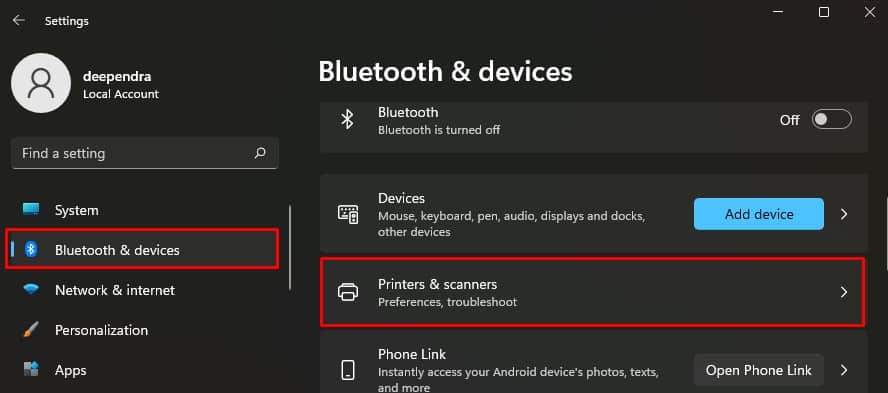Viewport: 888px width, 393px height.
Task: Click the printer icon beside Printers & scanners
Action: (348, 292)
